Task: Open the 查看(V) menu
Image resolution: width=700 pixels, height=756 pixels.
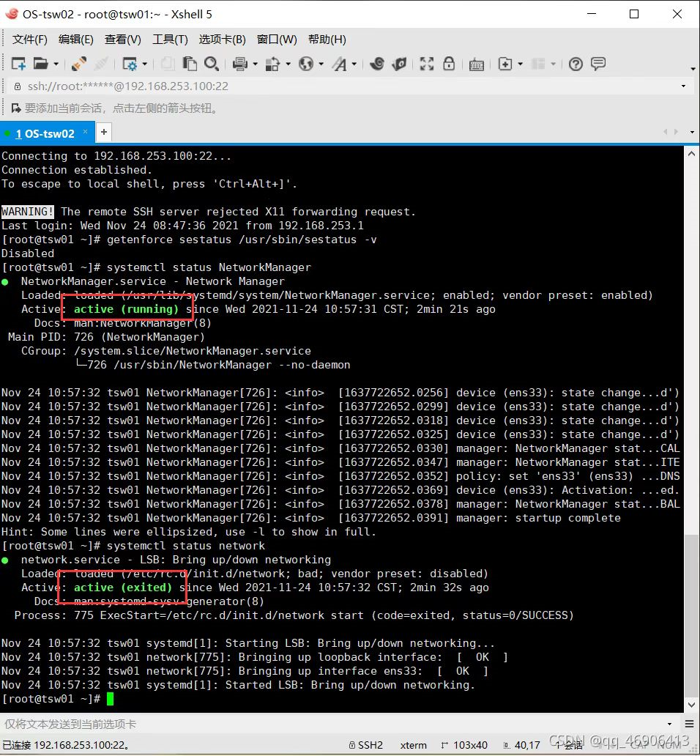Action: click(122, 40)
